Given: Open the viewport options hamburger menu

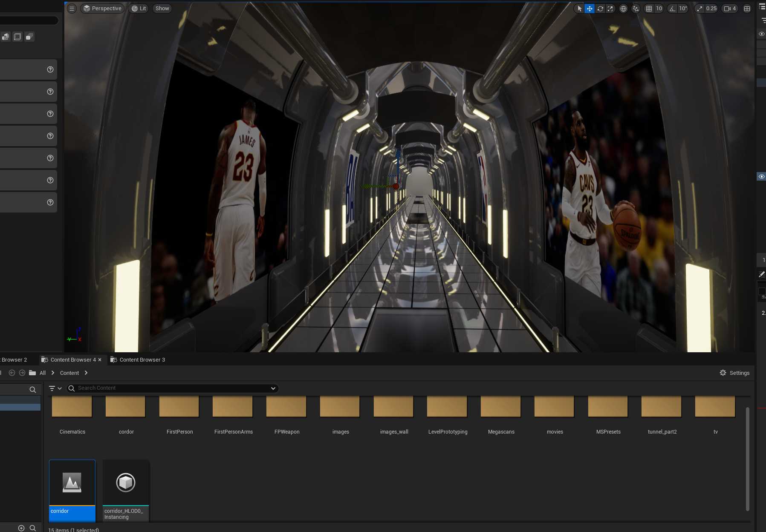Looking at the screenshot, I should [x=72, y=9].
